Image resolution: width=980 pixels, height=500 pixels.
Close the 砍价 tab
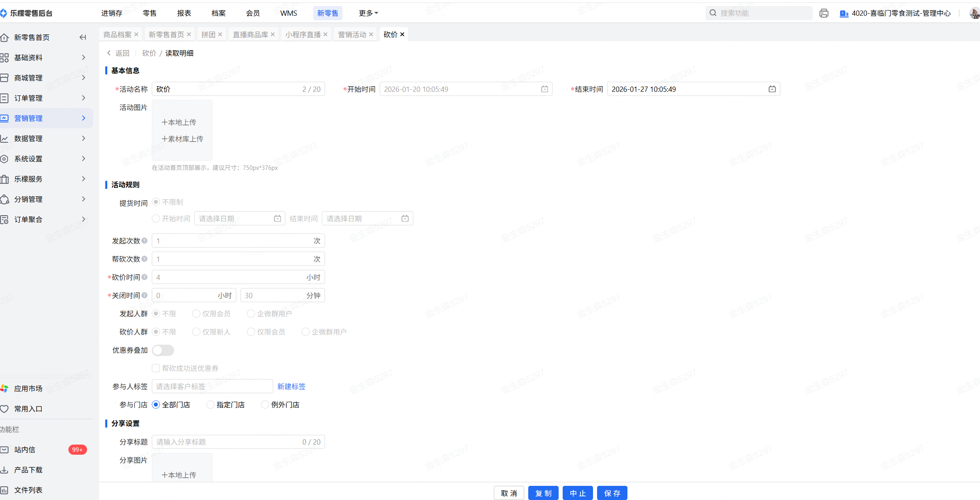pos(402,34)
